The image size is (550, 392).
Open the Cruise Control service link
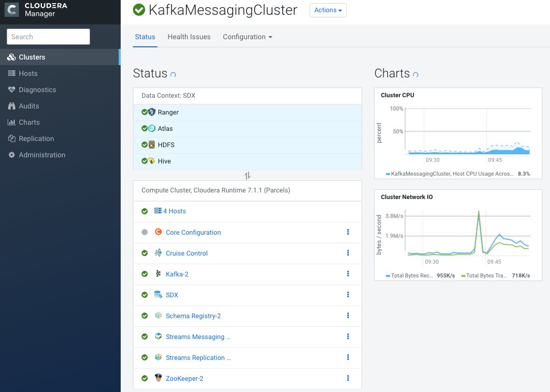coord(186,253)
